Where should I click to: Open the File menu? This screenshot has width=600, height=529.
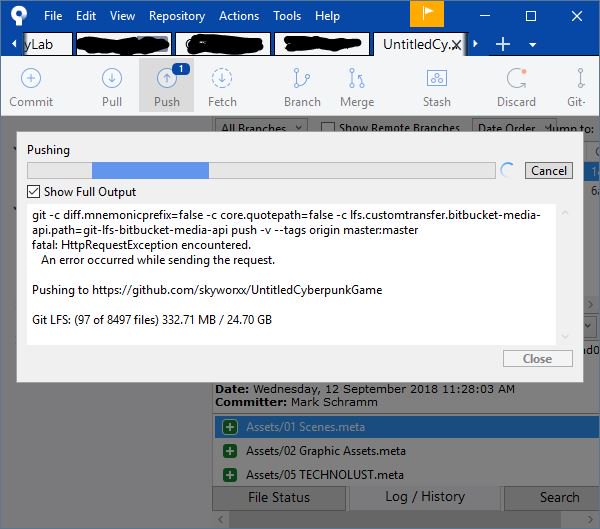coord(53,16)
